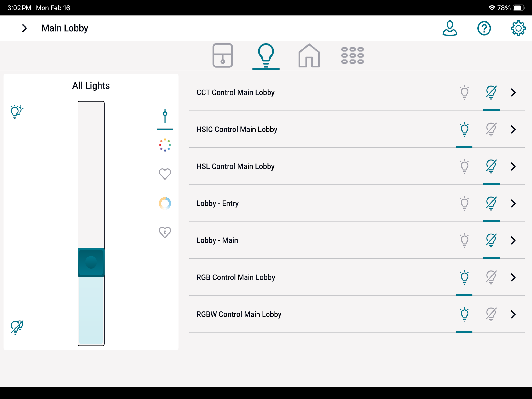532x399 pixels.
Task: Tap the 3:02 PM clock
Action: click(x=19, y=8)
